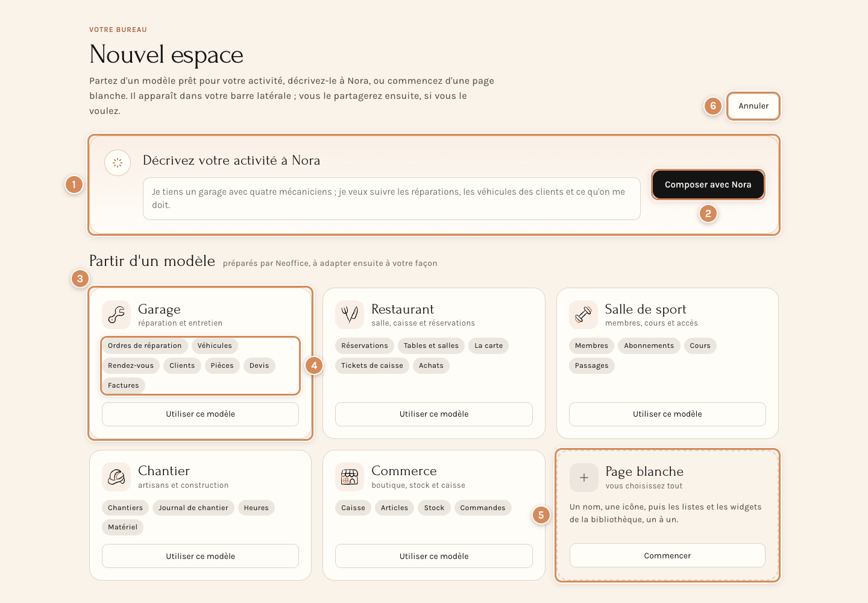Click Composer avec Nora button
The height and width of the screenshot is (603, 868).
coord(708,185)
